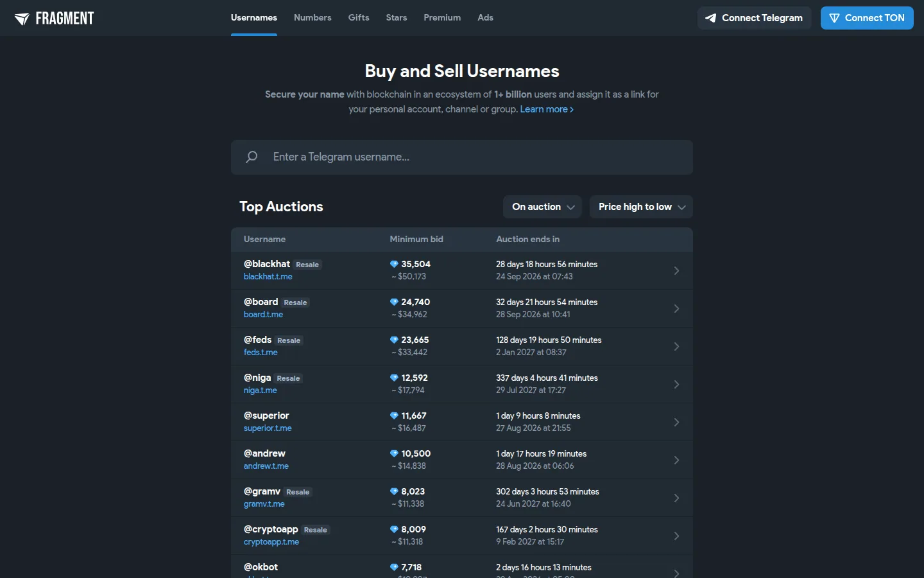Image resolution: width=924 pixels, height=578 pixels.
Task: Open the andrew.t.me link
Action: click(x=266, y=466)
